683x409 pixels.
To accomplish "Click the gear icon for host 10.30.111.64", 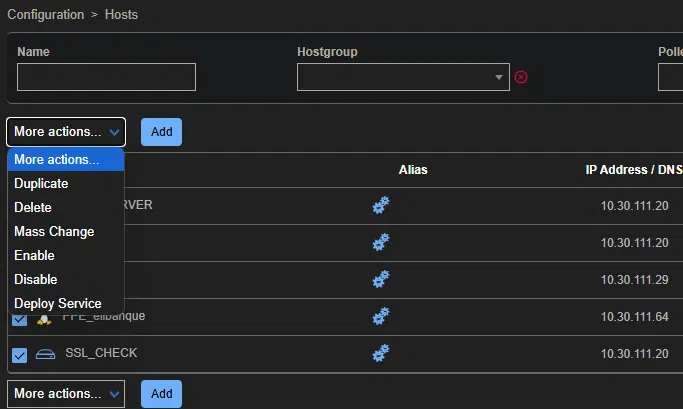I will click(x=380, y=316).
